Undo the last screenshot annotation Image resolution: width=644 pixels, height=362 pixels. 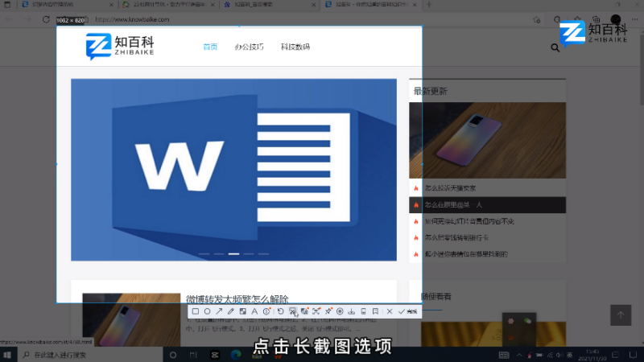click(280, 311)
